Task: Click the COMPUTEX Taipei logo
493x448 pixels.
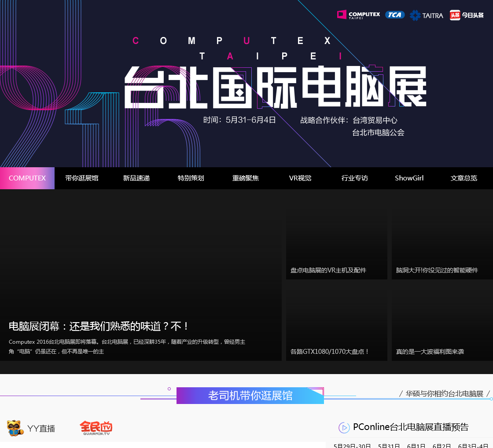Action: [x=358, y=15]
